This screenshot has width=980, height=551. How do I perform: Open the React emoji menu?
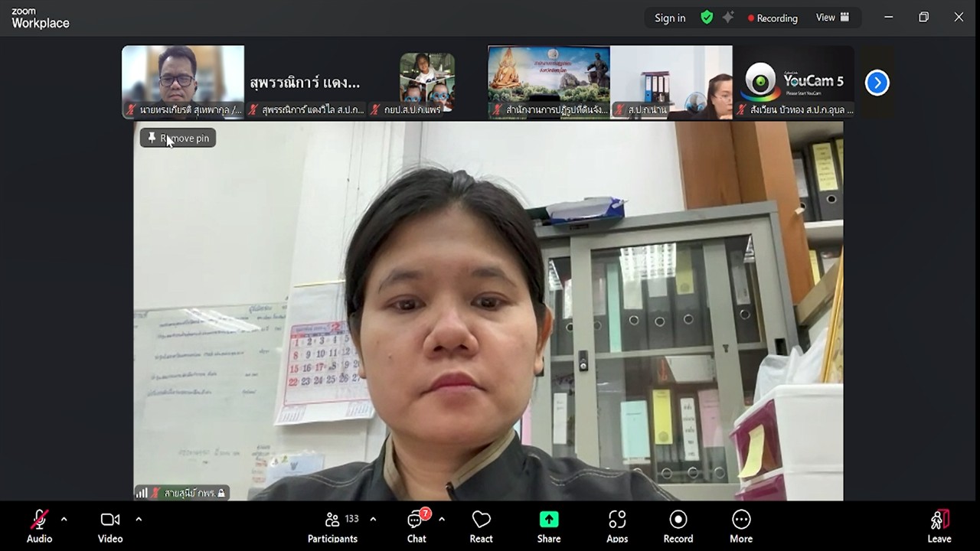(x=481, y=520)
